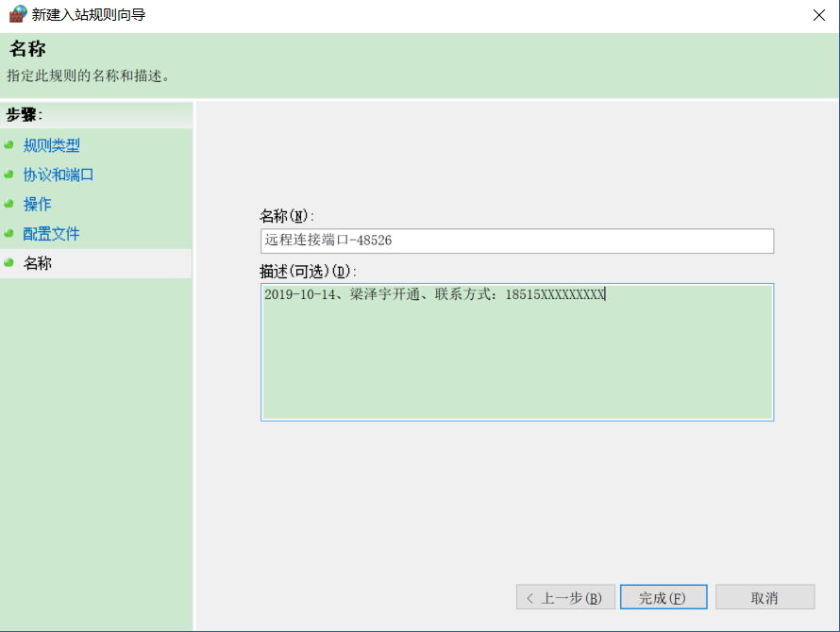Cancel the wizard with 取消
840x632 pixels.
point(764,597)
